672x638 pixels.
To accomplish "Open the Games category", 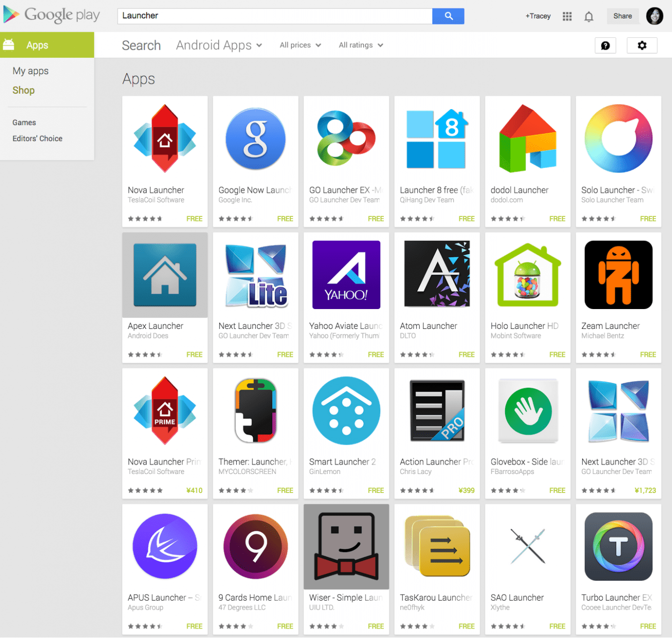I will [x=24, y=123].
